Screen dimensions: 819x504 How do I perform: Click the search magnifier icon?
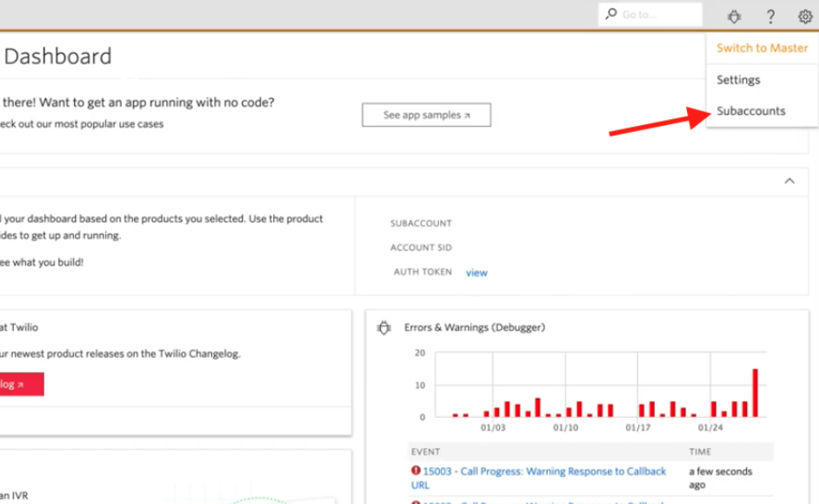pos(610,14)
